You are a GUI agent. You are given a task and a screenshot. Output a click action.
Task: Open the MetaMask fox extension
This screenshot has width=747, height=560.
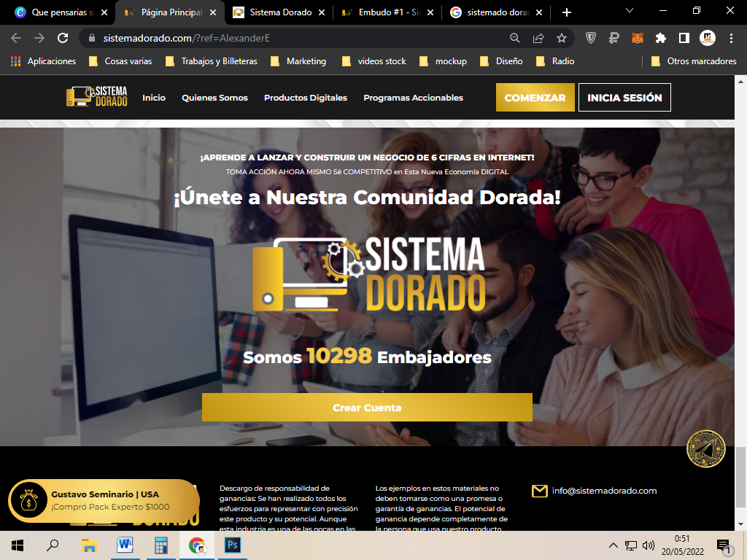(637, 38)
